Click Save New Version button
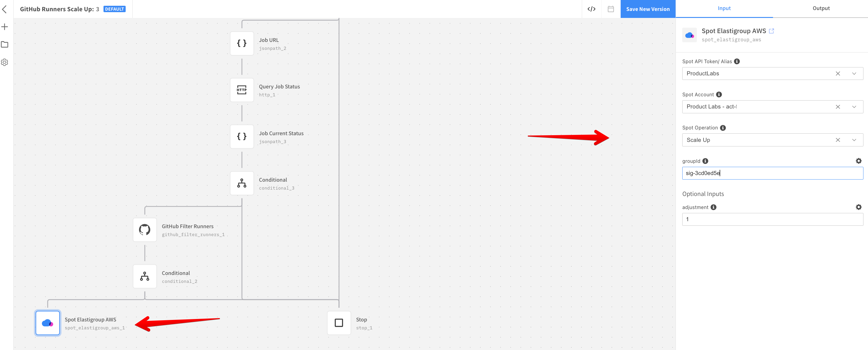The width and height of the screenshot is (868, 350). [x=648, y=9]
